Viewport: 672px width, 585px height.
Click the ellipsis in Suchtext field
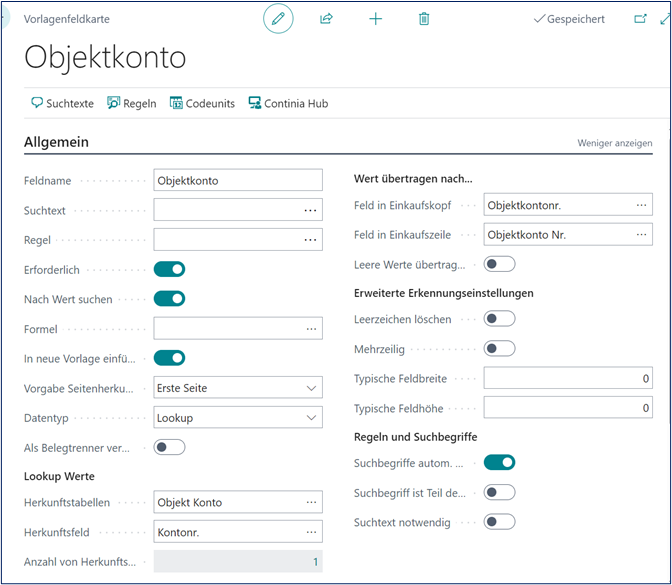pyautogui.click(x=311, y=210)
